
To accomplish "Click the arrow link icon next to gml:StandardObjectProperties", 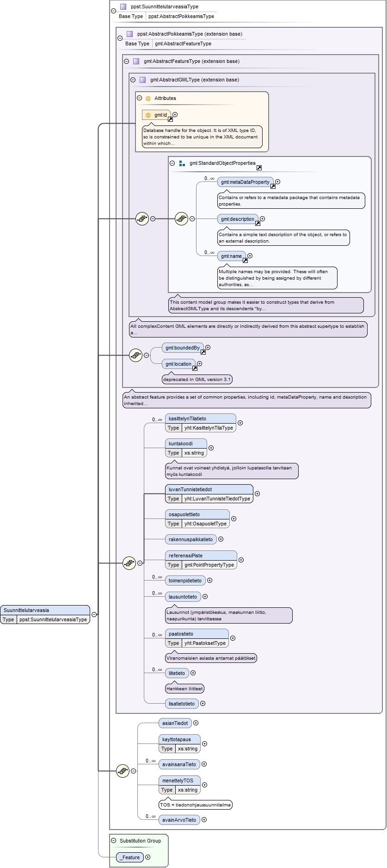I will click(259, 168).
